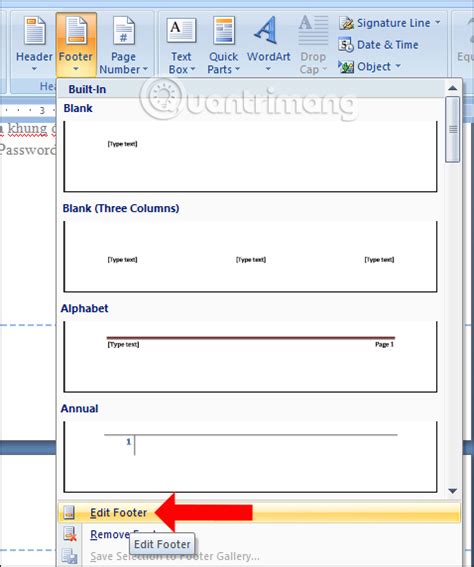Expand the Quick Parts dropdown arrow

pyautogui.click(x=237, y=69)
